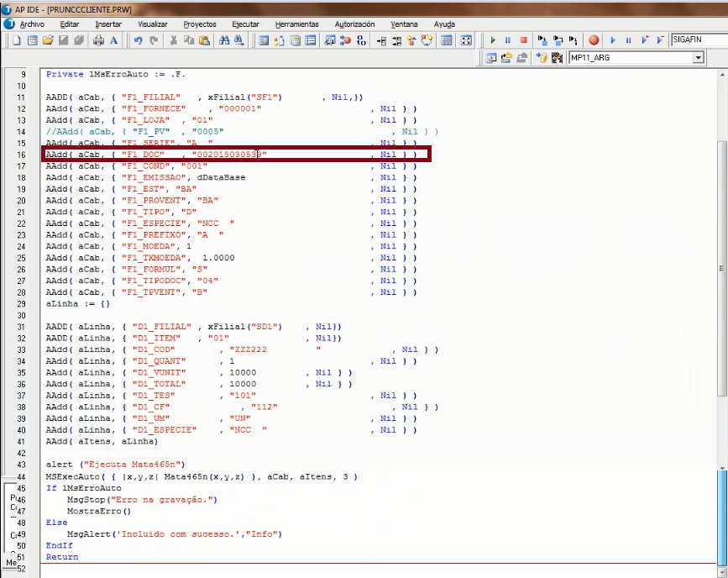Click the blue play arrow icon
Image resolution: width=728 pixels, height=578 pixels.
coord(613,40)
